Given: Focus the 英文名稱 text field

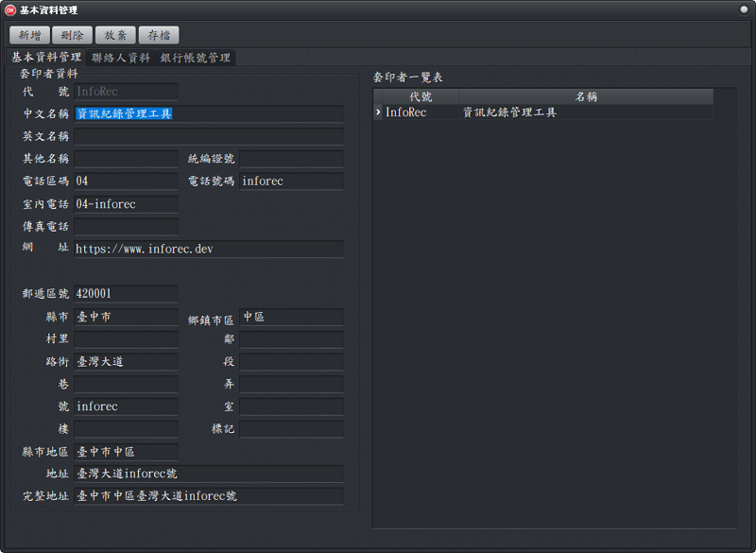Looking at the screenshot, I should point(208,136).
